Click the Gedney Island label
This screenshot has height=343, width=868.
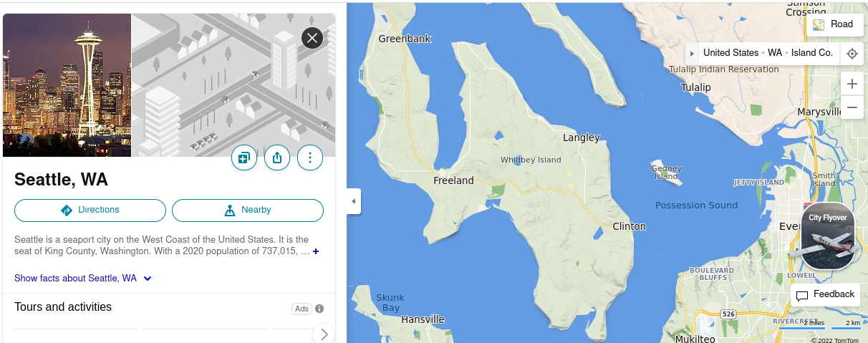pyautogui.click(x=666, y=172)
